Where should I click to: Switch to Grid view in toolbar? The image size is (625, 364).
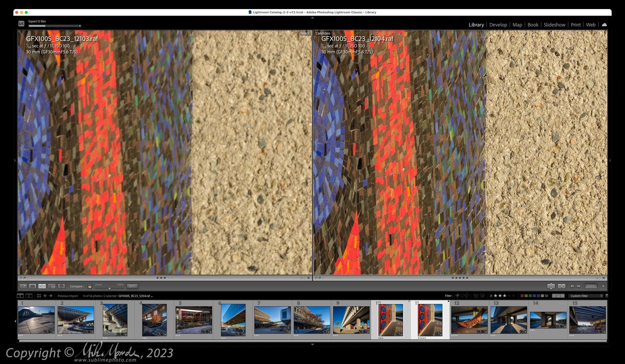(x=23, y=286)
